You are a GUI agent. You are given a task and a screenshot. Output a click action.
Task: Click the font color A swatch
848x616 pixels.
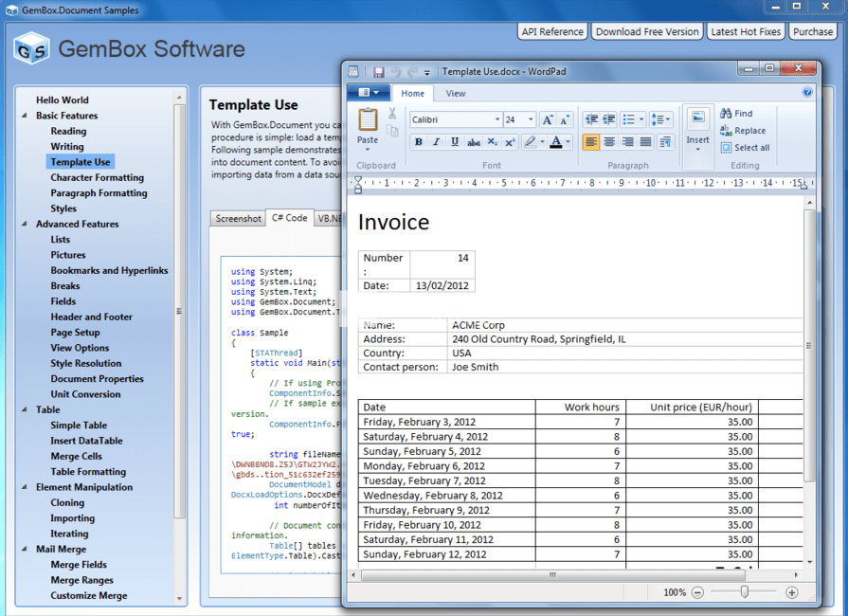[555, 142]
